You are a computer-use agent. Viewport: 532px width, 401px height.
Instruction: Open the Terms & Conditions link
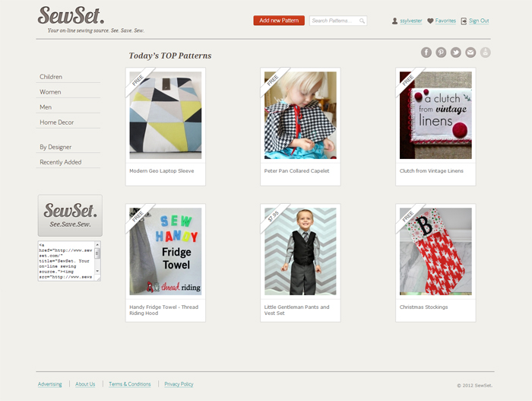point(130,384)
